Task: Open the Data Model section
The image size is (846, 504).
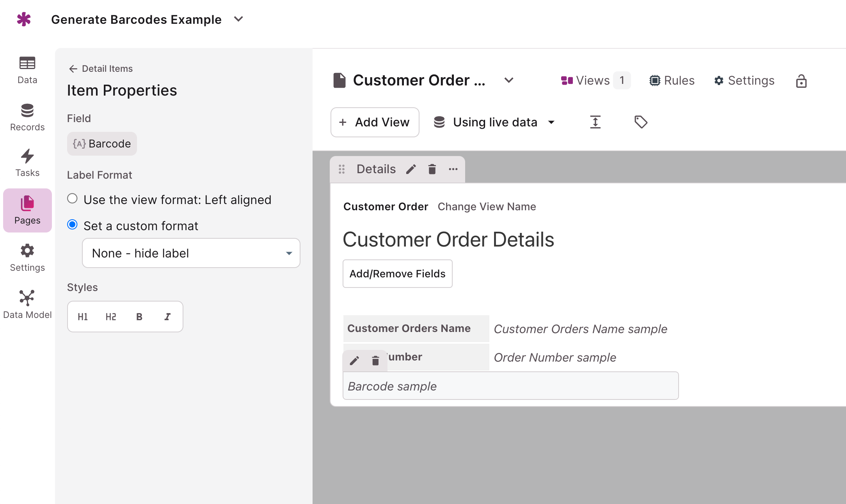Action: point(27,305)
